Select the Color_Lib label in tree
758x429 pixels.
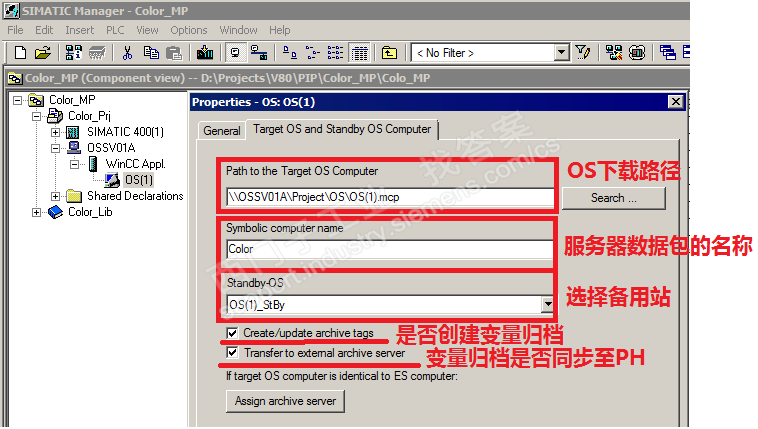click(90, 212)
